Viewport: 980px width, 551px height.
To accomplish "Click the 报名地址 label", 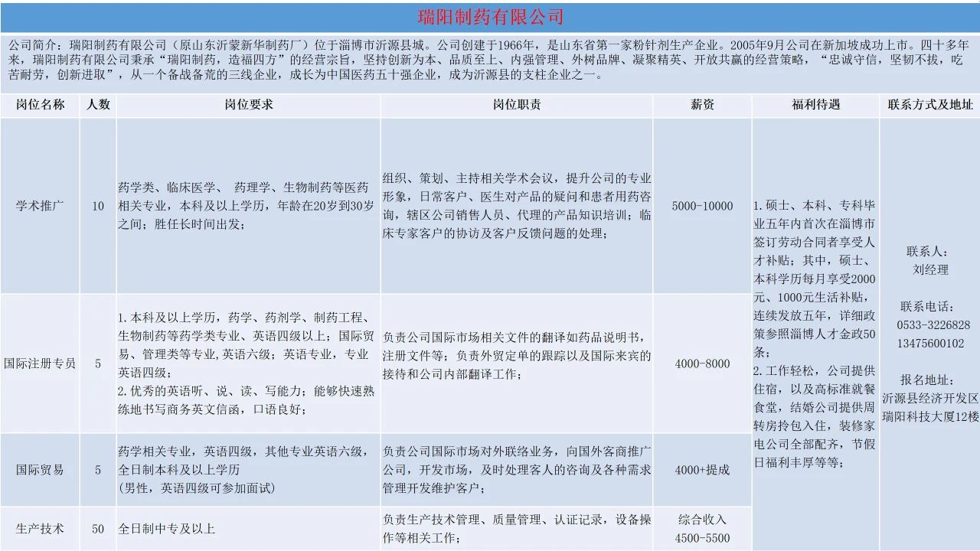I will [927, 380].
